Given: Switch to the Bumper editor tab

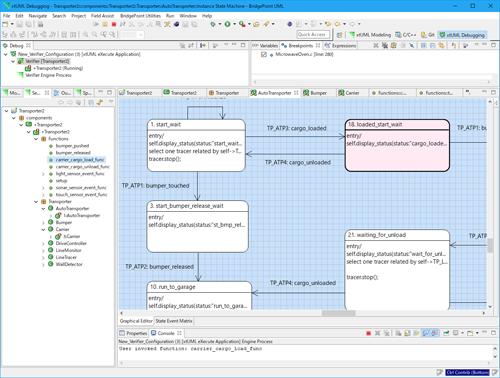Looking at the screenshot, I should [x=315, y=93].
